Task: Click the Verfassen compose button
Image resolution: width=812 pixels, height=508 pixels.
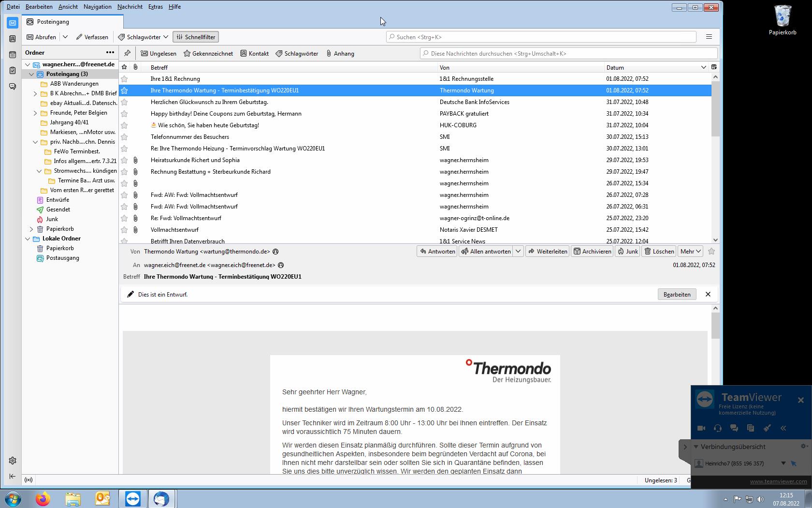Action: click(x=92, y=37)
